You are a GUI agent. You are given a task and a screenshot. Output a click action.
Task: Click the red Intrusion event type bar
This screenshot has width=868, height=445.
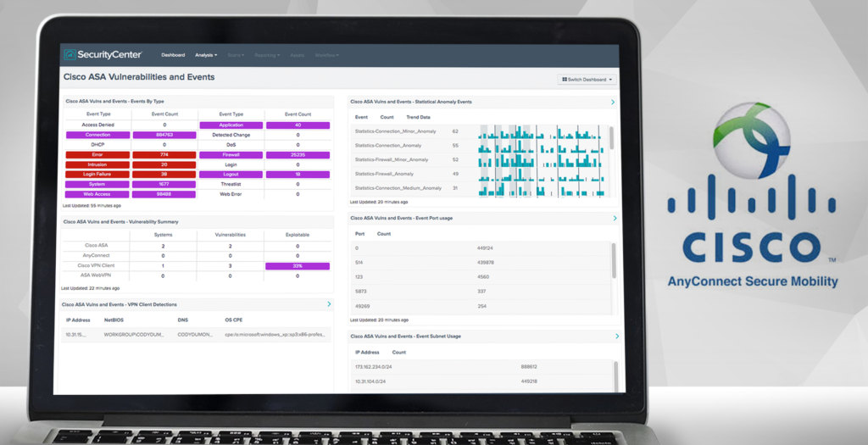pos(98,164)
